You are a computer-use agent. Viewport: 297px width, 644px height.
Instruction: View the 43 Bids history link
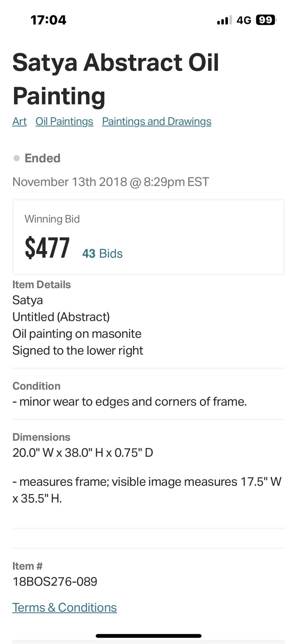point(102,254)
